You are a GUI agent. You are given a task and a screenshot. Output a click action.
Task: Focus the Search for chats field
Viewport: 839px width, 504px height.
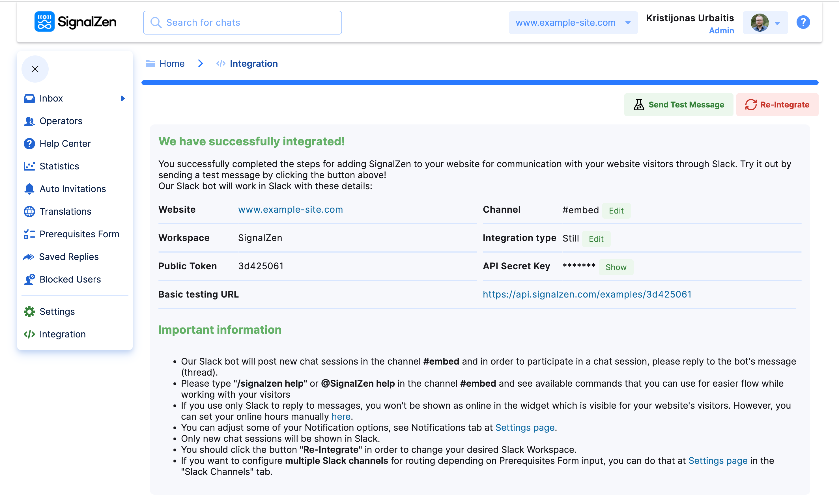pyautogui.click(x=242, y=22)
